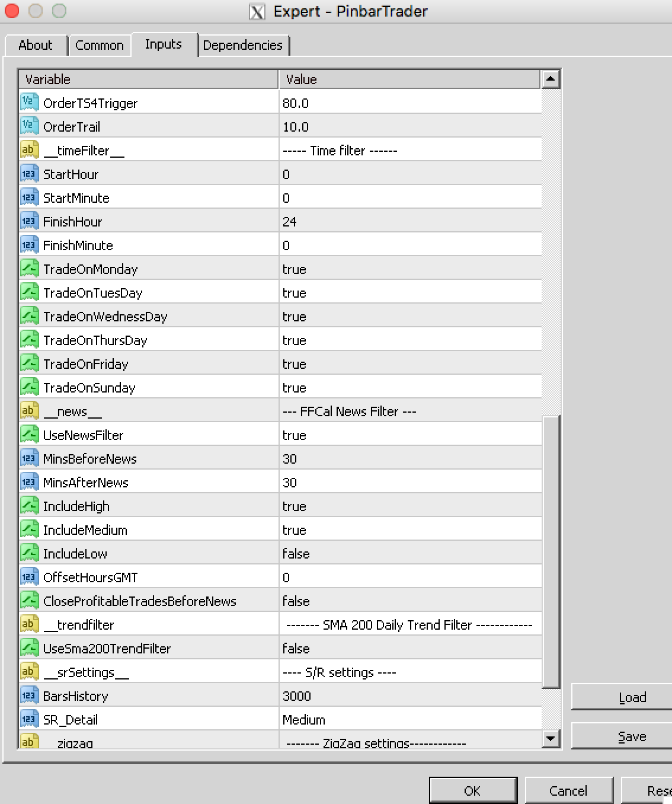Click the Variable column header

click(x=149, y=79)
